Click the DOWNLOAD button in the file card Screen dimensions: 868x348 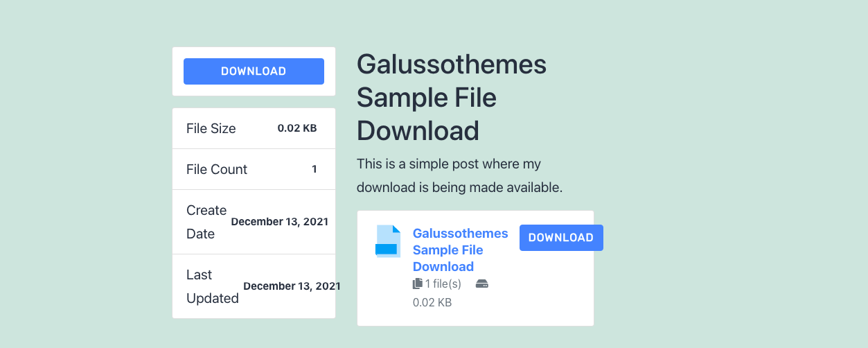click(x=561, y=238)
